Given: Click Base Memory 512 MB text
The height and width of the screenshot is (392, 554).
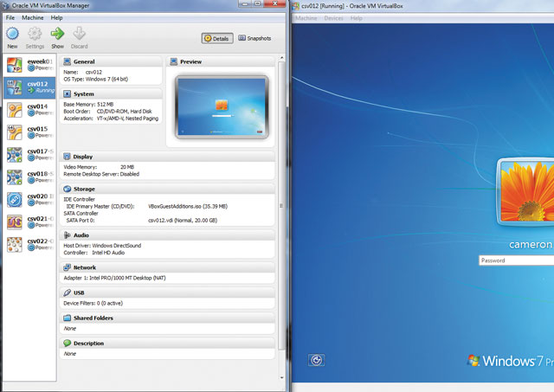Looking at the screenshot, I should 88,105.
